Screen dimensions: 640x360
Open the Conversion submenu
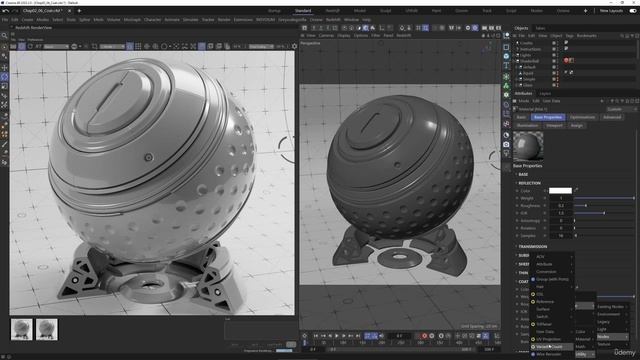click(551, 271)
